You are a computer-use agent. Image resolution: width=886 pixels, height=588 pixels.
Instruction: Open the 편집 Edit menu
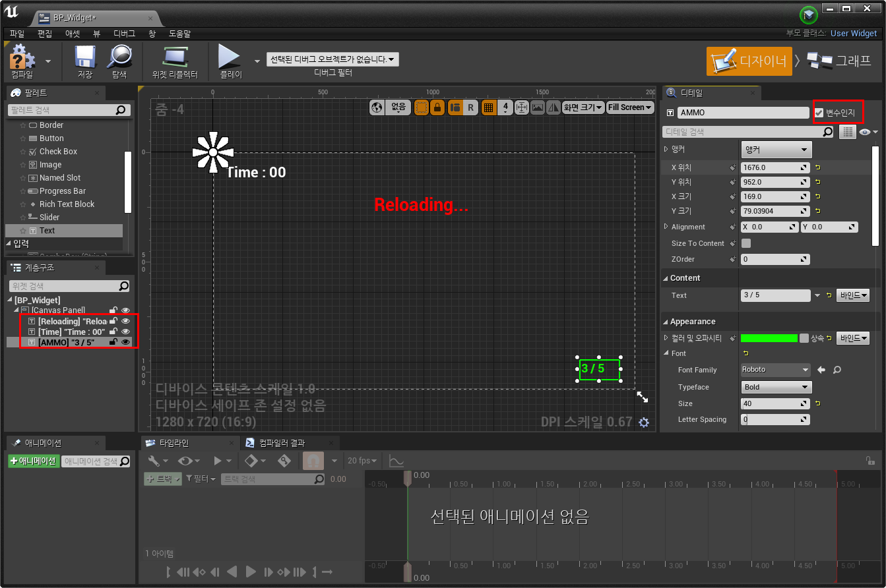coord(45,33)
